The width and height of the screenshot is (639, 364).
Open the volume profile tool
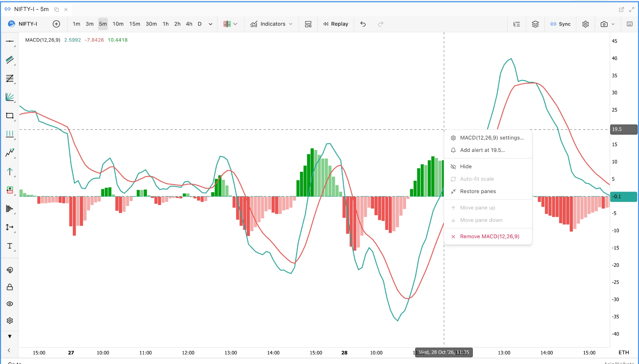point(10,209)
